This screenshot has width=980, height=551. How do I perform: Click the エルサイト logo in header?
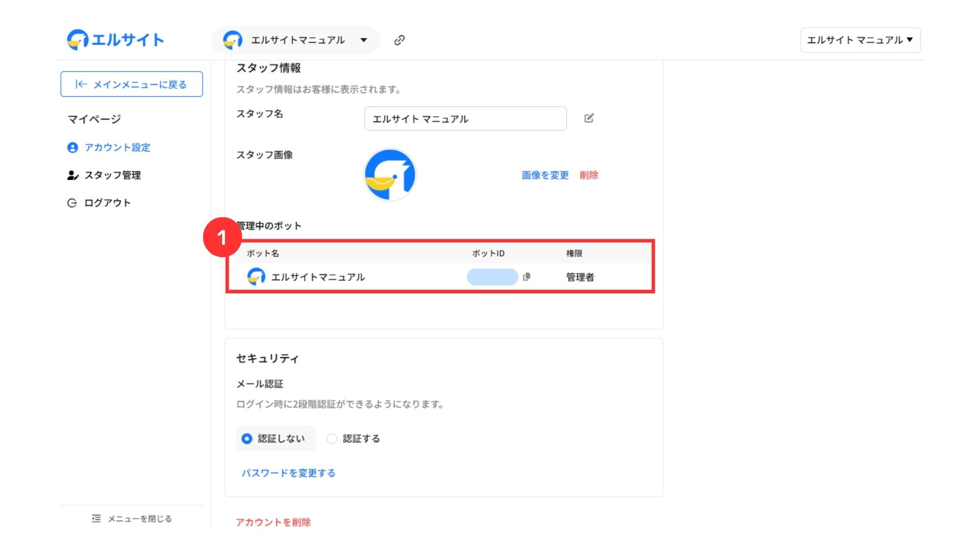[115, 40]
